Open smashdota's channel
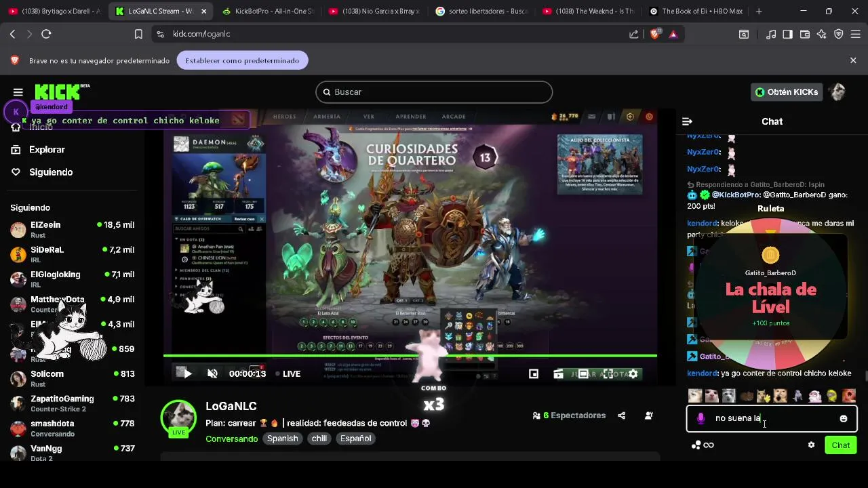This screenshot has width=868, height=488. click(72, 428)
